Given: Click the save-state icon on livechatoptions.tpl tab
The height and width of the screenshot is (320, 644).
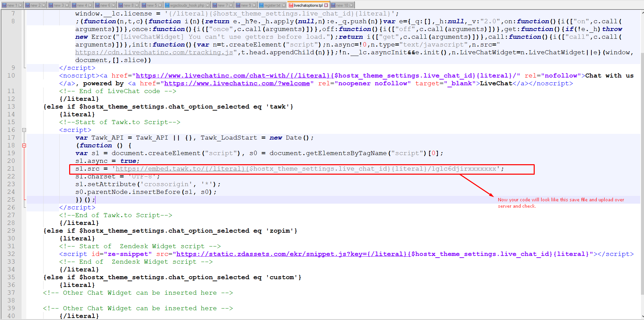Looking at the screenshot, I should [291, 5].
